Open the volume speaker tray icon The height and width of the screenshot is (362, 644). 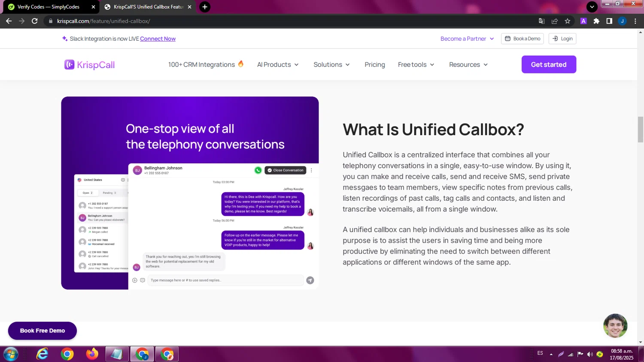click(x=590, y=354)
